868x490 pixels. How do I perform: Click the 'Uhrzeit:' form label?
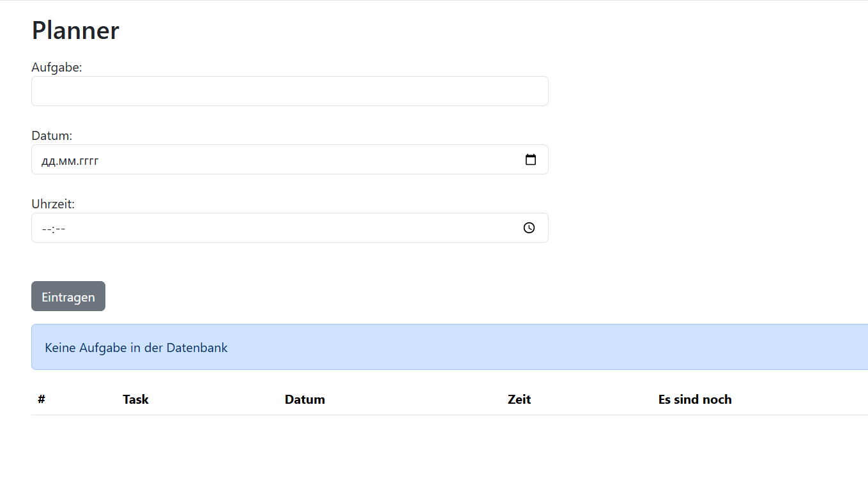[x=53, y=204]
